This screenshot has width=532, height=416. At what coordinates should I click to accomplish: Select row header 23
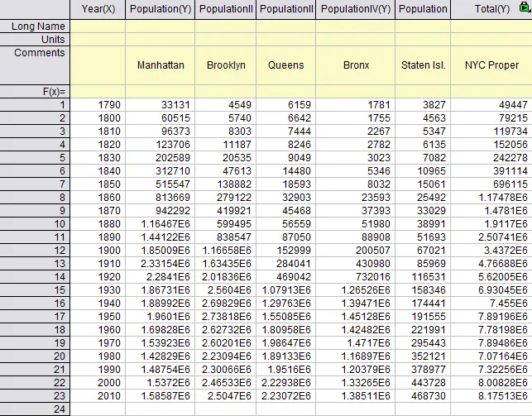coord(35,395)
